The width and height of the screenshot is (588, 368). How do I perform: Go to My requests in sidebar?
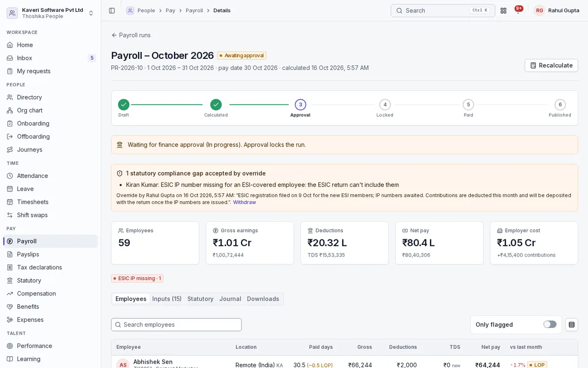click(50, 71)
